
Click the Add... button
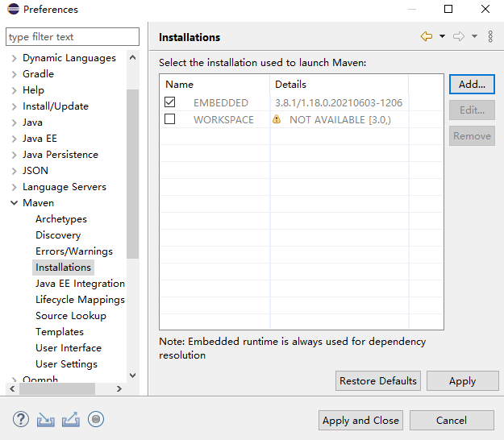point(472,84)
